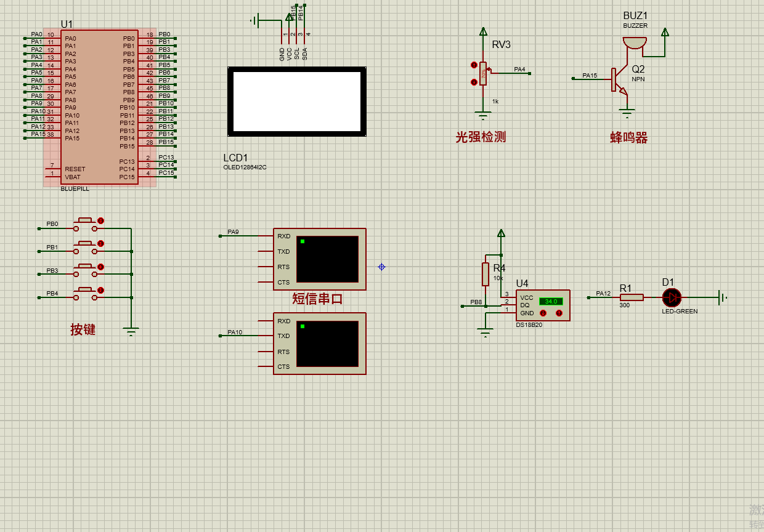This screenshot has height=532, width=764.
Task: Click the PB0 push button switch
Action: pos(86,225)
